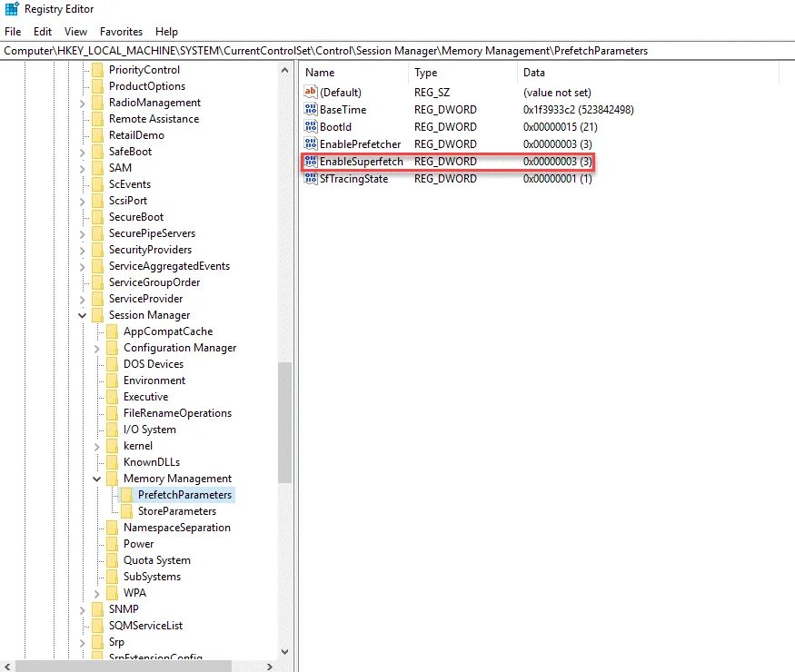Sort values by the Type column header
795x672 pixels.
(x=462, y=73)
